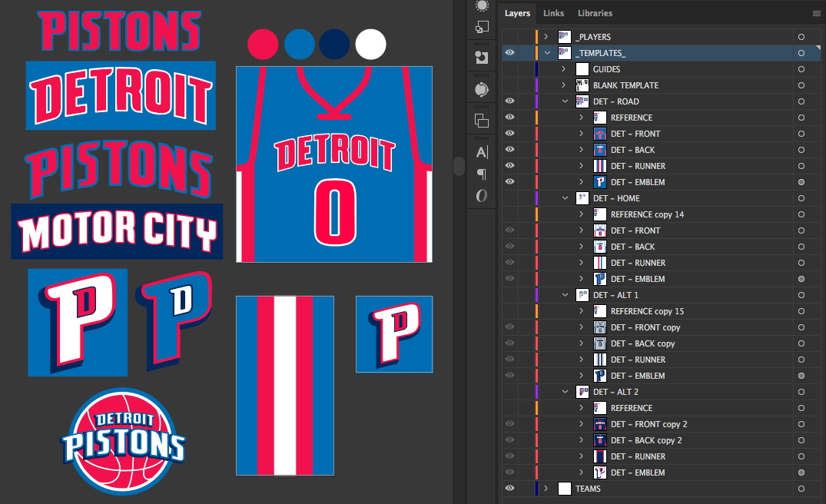Show the DET – HOME layer
This screenshot has width=826, height=504.
pyautogui.click(x=509, y=197)
